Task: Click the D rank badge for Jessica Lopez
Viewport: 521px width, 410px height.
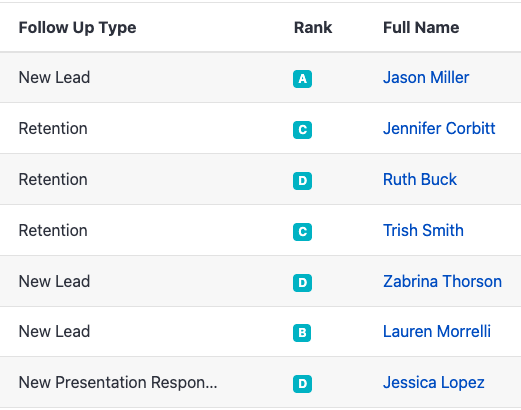Action: point(302,384)
